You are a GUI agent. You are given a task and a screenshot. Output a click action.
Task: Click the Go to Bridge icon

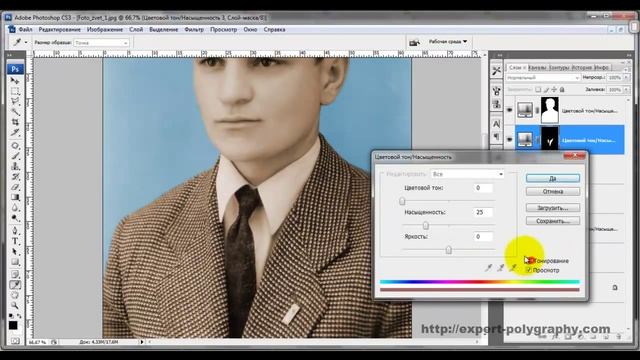click(x=414, y=42)
